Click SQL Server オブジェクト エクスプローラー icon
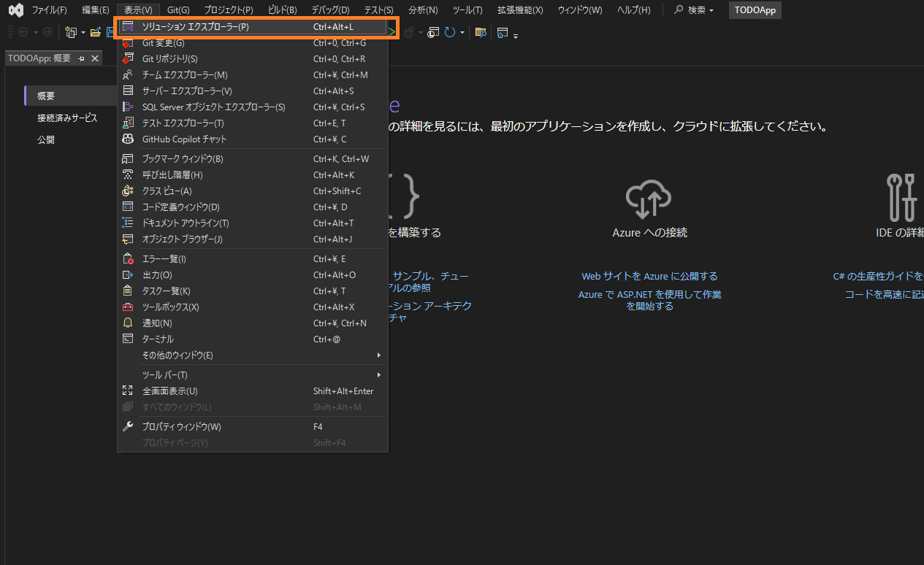The height and width of the screenshot is (565, 924). (x=127, y=107)
